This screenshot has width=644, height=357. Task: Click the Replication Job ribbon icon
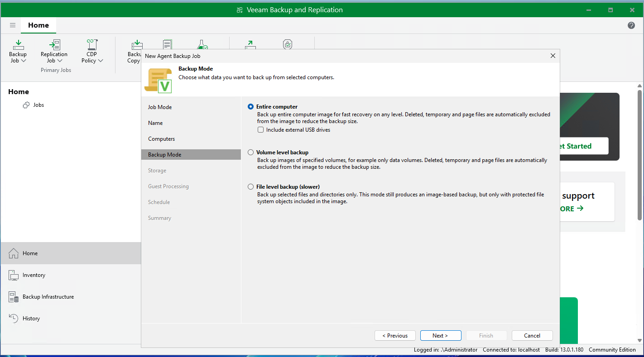click(x=54, y=45)
